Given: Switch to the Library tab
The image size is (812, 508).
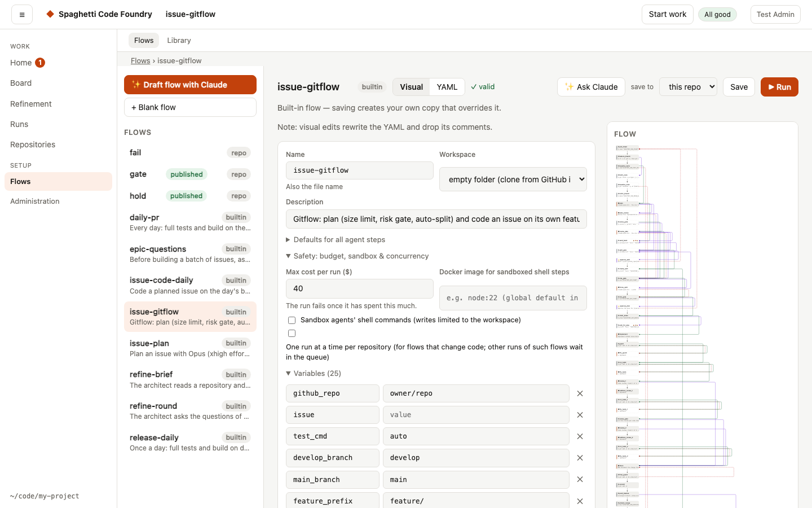Looking at the screenshot, I should point(179,41).
